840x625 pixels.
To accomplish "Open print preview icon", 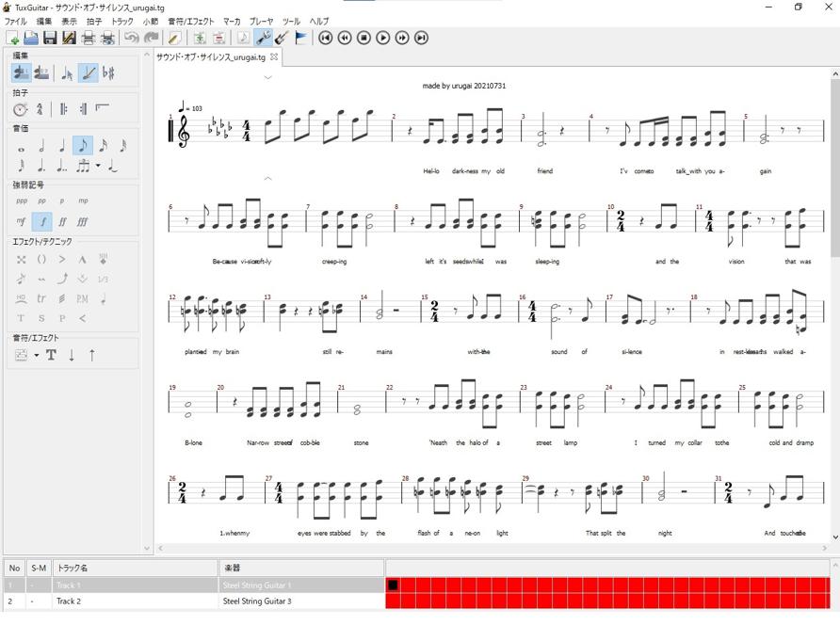I will click(107, 38).
